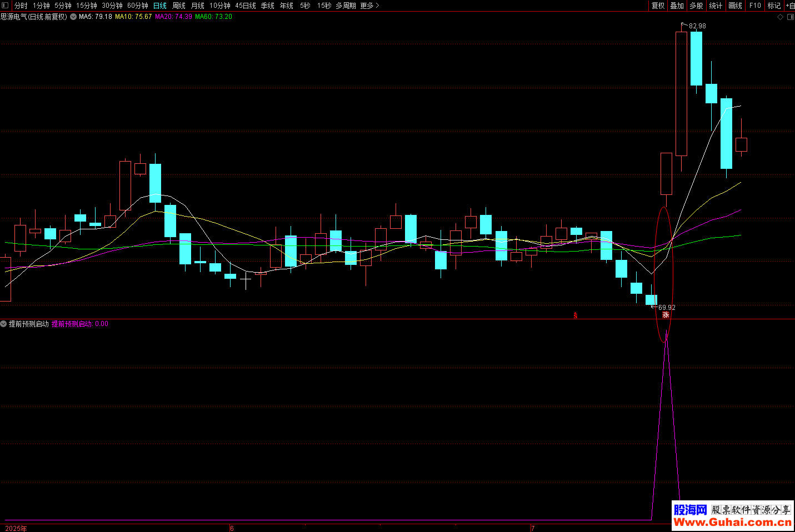Viewport: 795px width, 532px height.
Task: Click the red $ marker below chart
Action: click(576, 315)
